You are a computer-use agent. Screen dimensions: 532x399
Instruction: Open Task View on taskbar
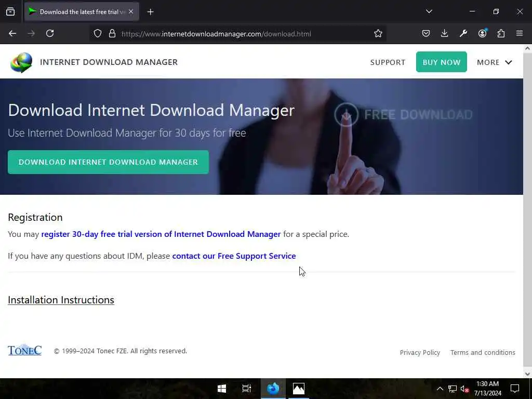pyautogui.click(x=247, y=389)
